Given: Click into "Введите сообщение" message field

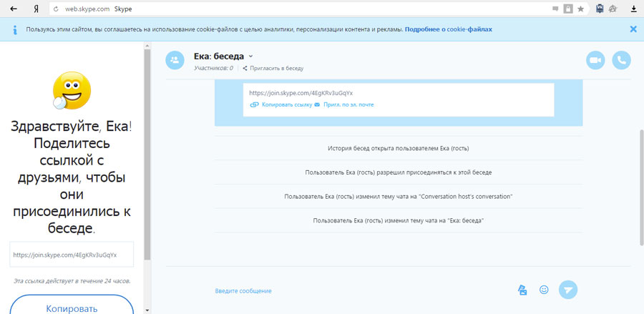Looking at the screenshot, I should click(243, 291).
